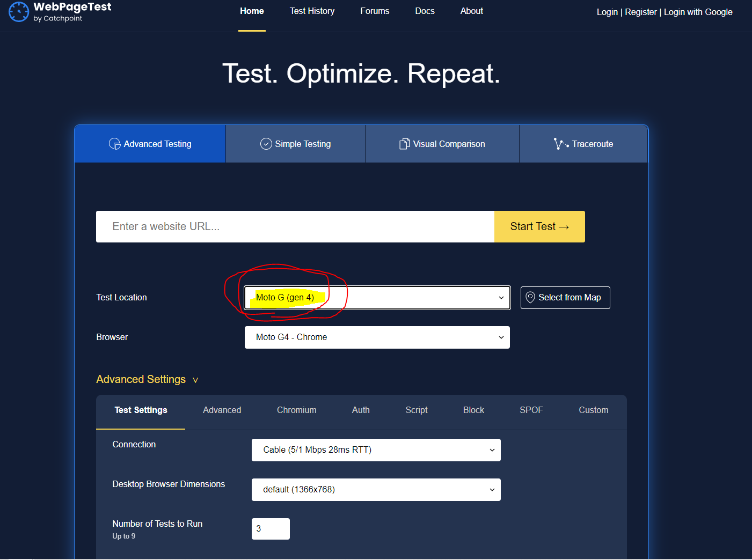752x560 pixels.
Task: Focus the website URL input field
Action: [x=295, y=226]
